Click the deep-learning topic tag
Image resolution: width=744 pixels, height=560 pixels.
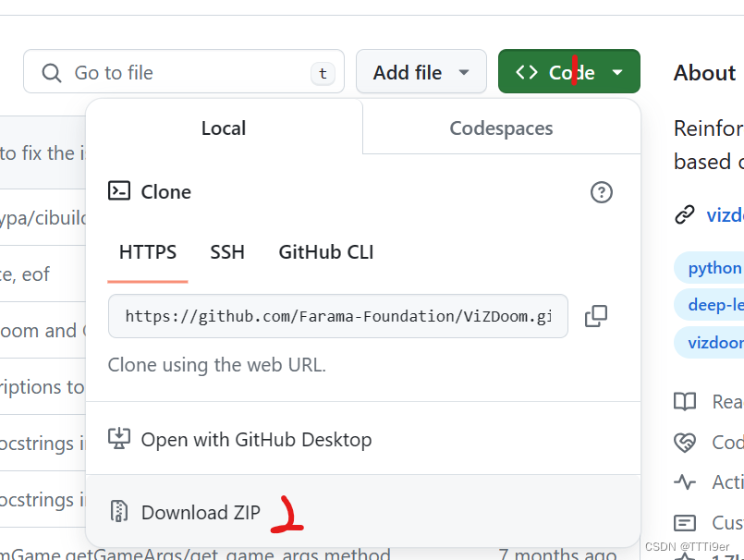710,305
